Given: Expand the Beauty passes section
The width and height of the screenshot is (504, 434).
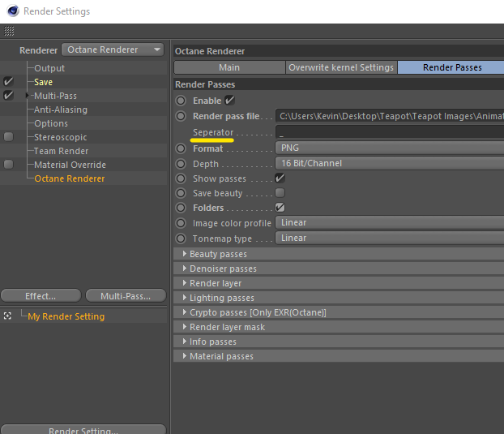Looking at the screenshot, I should [x=185, y=254].
